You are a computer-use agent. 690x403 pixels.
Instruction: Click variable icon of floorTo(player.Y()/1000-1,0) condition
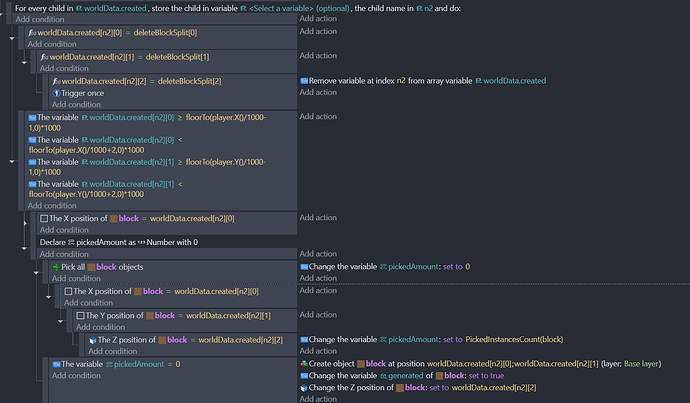coord(32,162)
